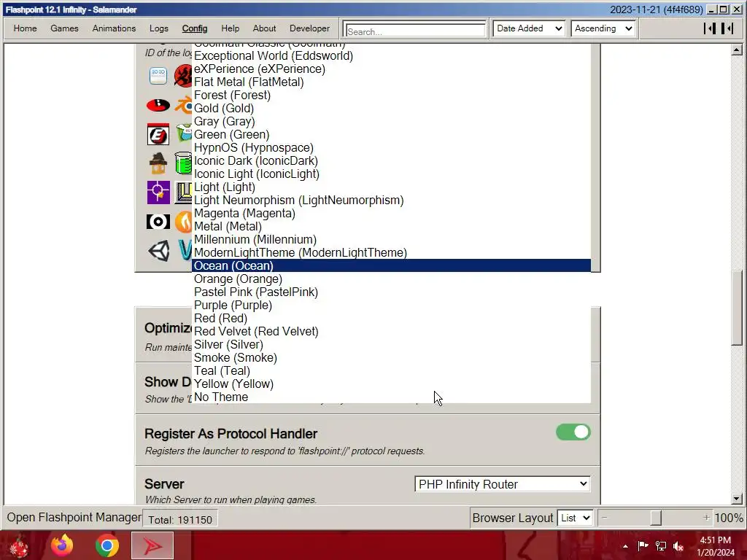Select the orange flame platform logo
747x560 pixels.
click(x=183, y=222)
